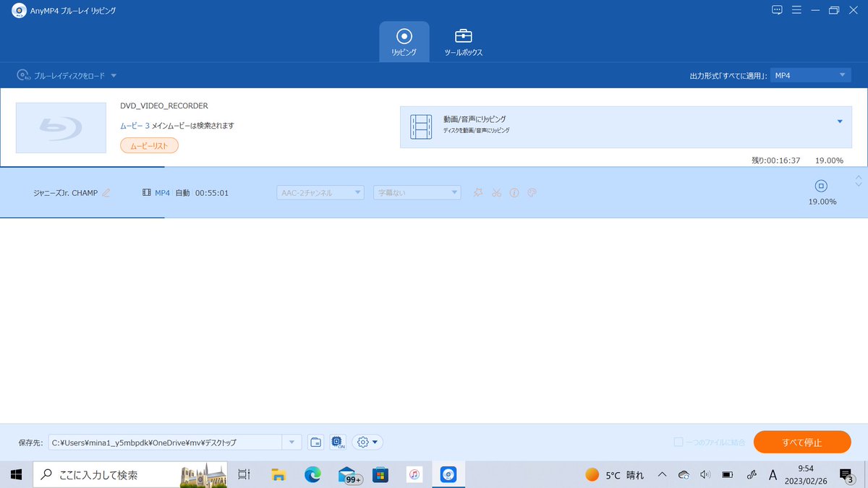Image resolution: width=868 pixels, height=488 pixels.
Task: Edit the ジャニーズJr. CHAMP title pencil icon
Action: 106,193
